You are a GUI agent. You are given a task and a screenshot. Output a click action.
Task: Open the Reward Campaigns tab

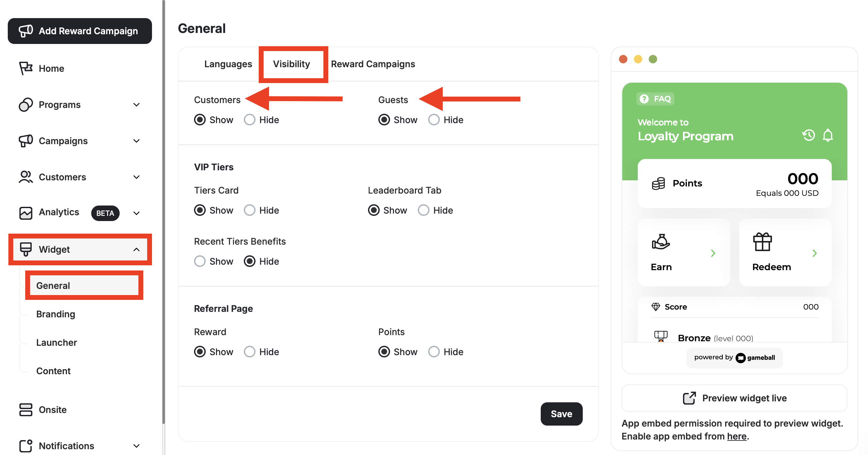[x=373, y=64]
